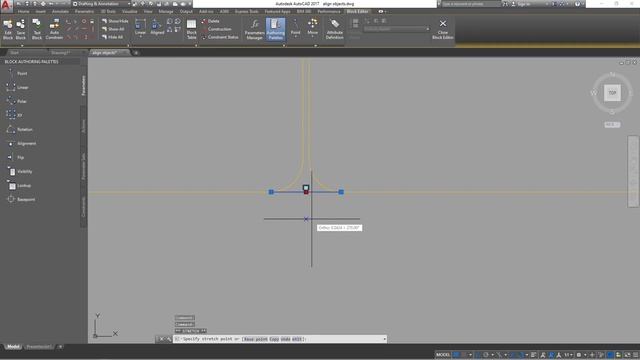Click the Constraint Status button
Image resolution: width=640 pixels, height=360 pixels.
(220, 37)
